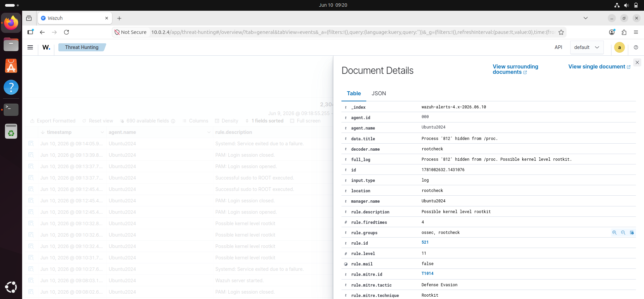Close the Wazuh browser tab

[107, 18]
